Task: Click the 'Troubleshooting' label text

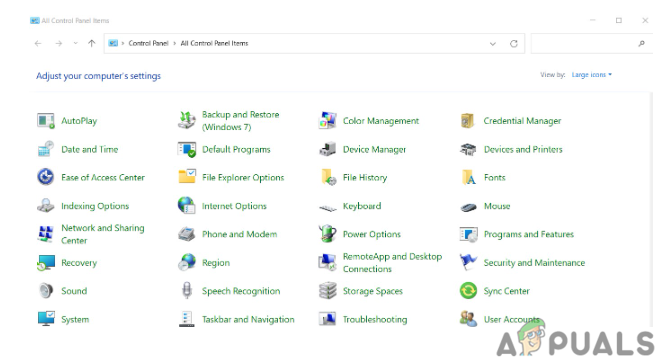Action: pos(375,320)
